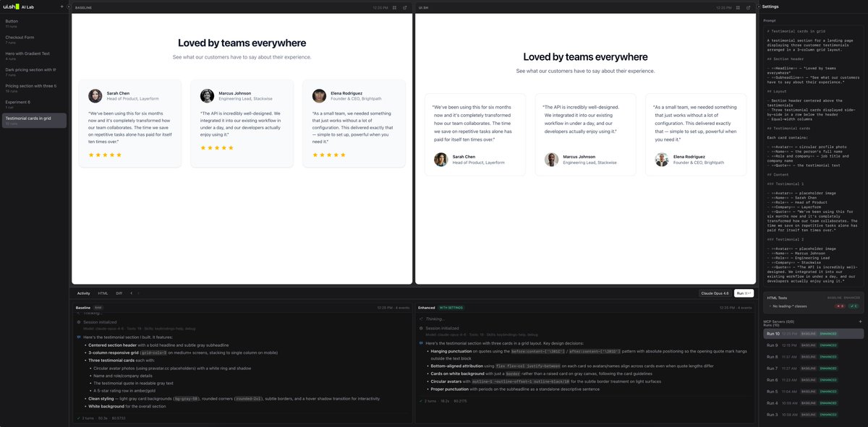Click Sarah Chen's avatar in Baseline preview
The image size is (868, 427).
click(x=95, y=96)
